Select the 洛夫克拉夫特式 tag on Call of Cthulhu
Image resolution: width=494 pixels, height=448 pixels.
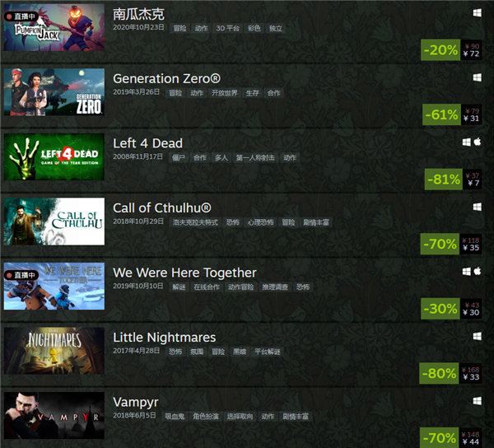click(195, 222)
